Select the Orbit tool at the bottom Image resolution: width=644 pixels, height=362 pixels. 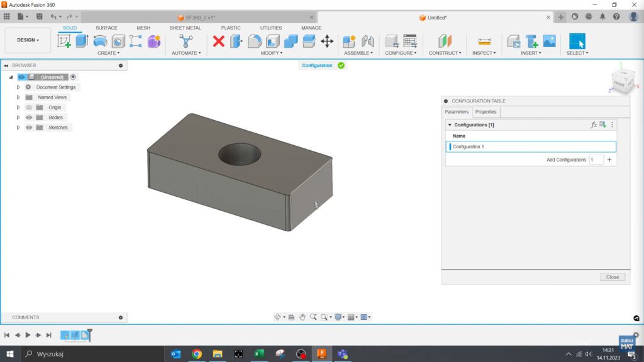pos(277,317)
